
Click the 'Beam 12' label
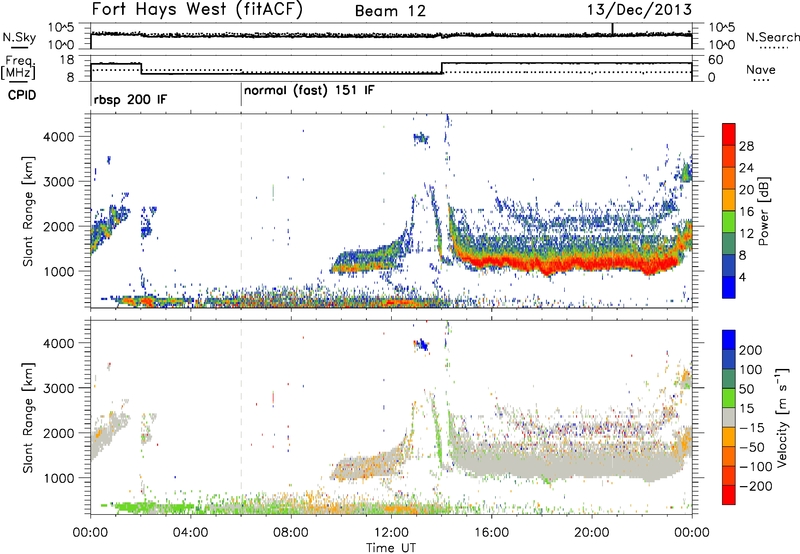point(390,11)
